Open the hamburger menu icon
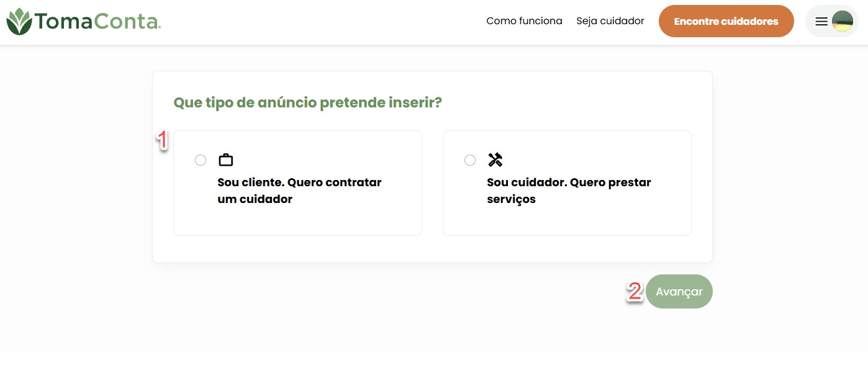 [x=821, y=22]
